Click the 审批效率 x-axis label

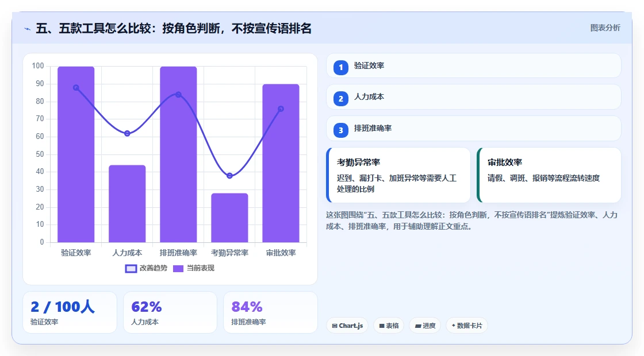[281, 253]
